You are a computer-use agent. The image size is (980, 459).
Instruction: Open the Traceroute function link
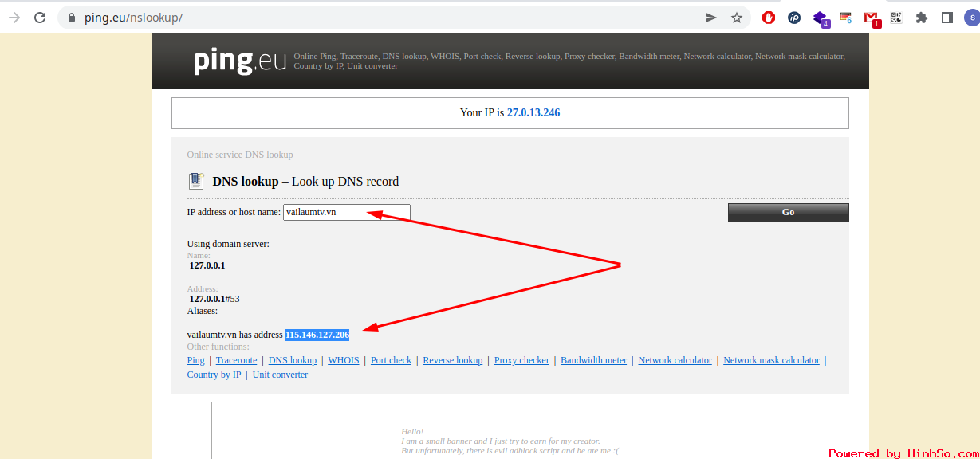point(236,360)
